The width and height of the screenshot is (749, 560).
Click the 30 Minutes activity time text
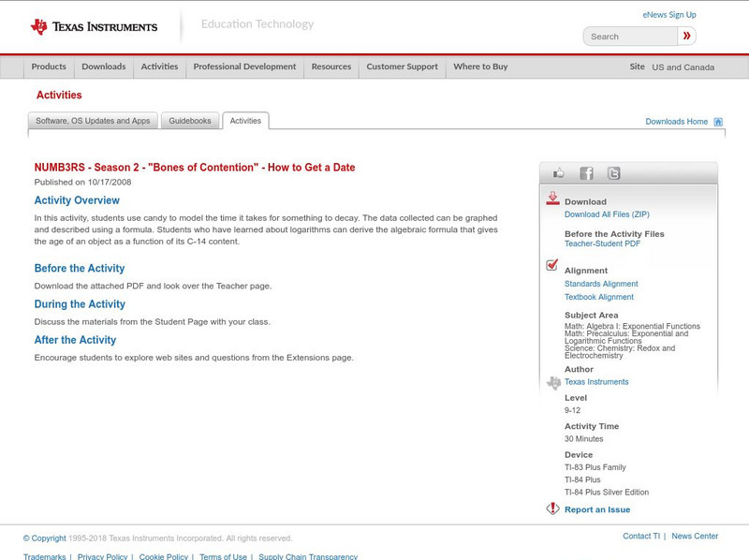pyautogui.click(x=583, y=438)
